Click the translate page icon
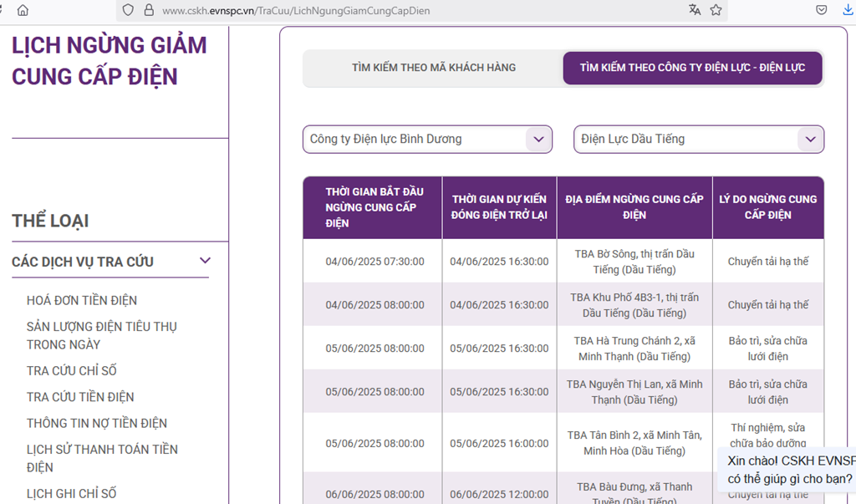 pyautogui.click(x=695, y=10)
